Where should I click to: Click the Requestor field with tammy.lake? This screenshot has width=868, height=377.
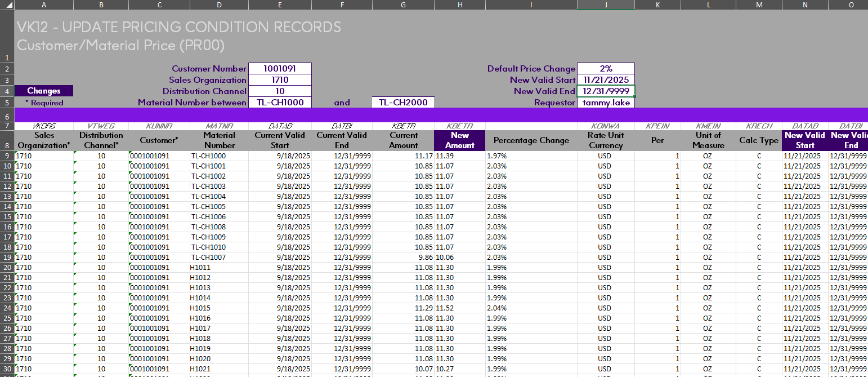coord(606,103)
